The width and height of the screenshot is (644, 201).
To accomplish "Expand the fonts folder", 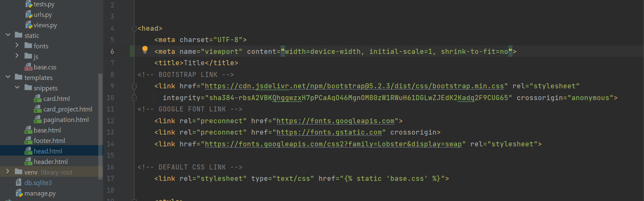I will click(x=17, y=46).
